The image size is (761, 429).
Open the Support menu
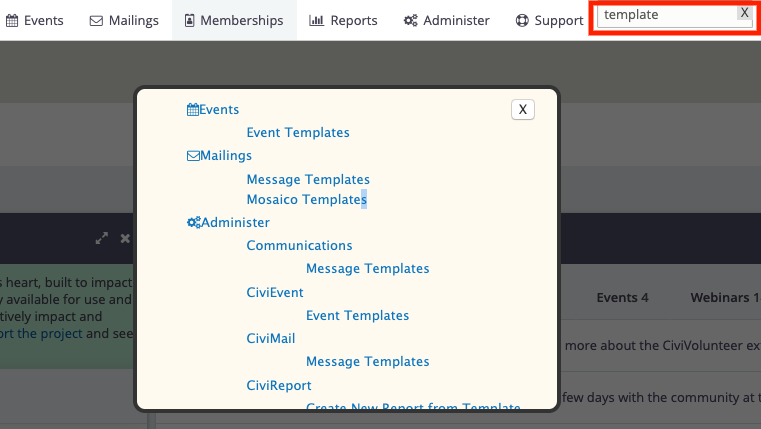click(549, 20)
